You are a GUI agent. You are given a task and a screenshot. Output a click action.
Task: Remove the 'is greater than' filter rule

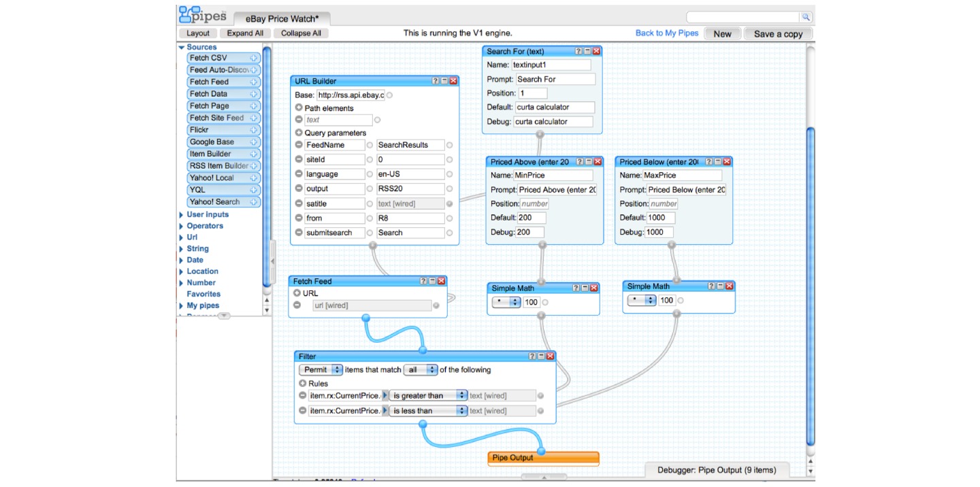(303, 396)
